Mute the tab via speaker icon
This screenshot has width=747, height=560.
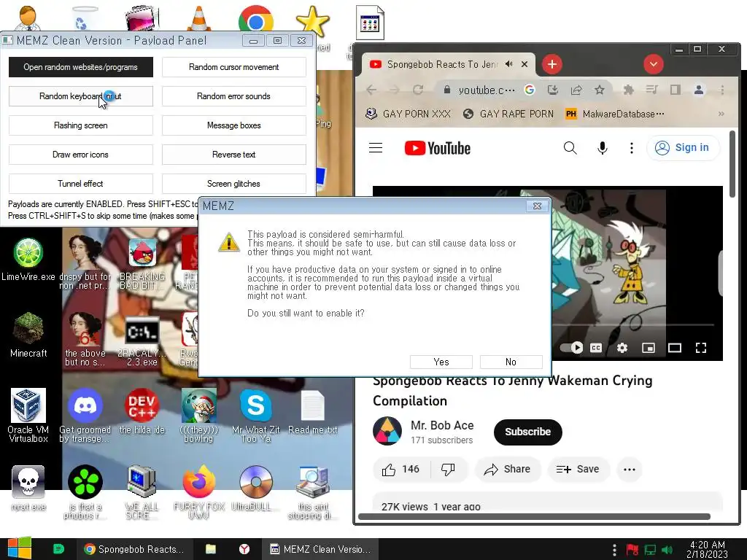(508, 64)
